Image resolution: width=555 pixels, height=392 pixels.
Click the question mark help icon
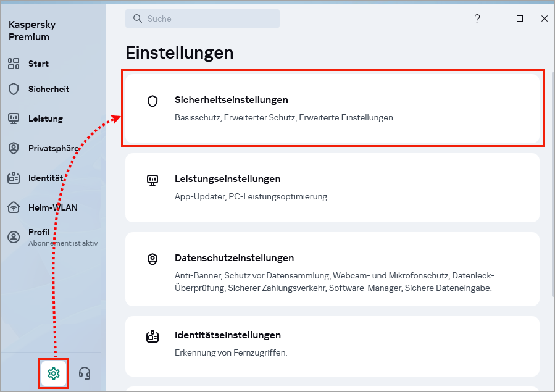pos(477,19)
